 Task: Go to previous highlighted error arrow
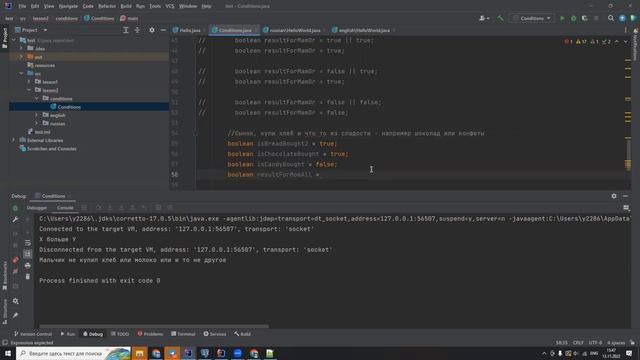point(617,42)
